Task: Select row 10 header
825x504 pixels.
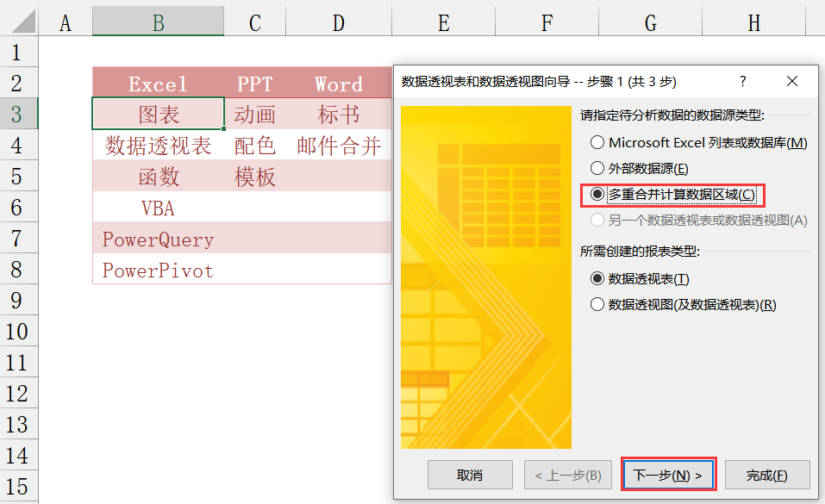Action: (19, 331)
